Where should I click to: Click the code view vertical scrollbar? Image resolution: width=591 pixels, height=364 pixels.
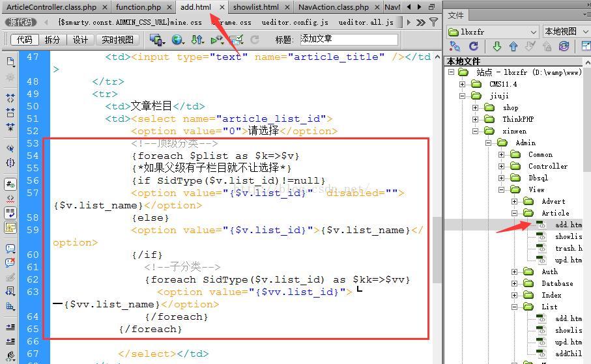coord(437,250)
